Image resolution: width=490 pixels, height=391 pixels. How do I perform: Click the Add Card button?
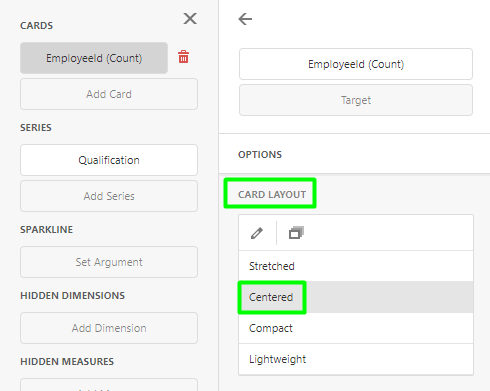coord(109,94)
